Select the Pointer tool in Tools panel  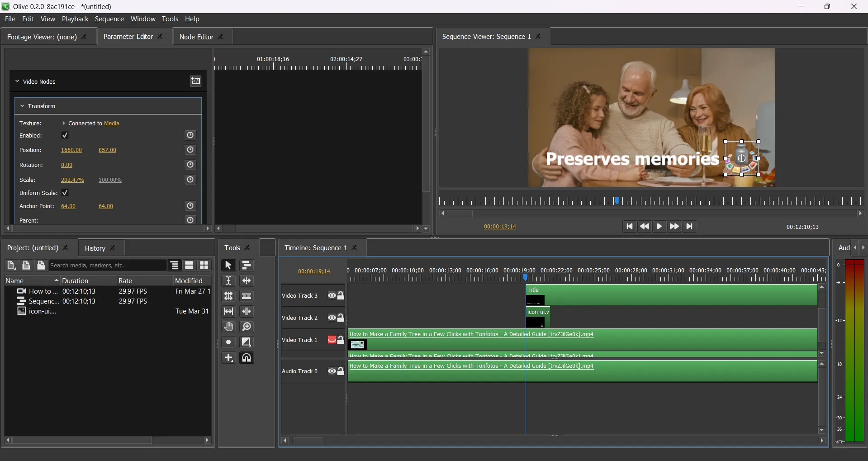228,266
